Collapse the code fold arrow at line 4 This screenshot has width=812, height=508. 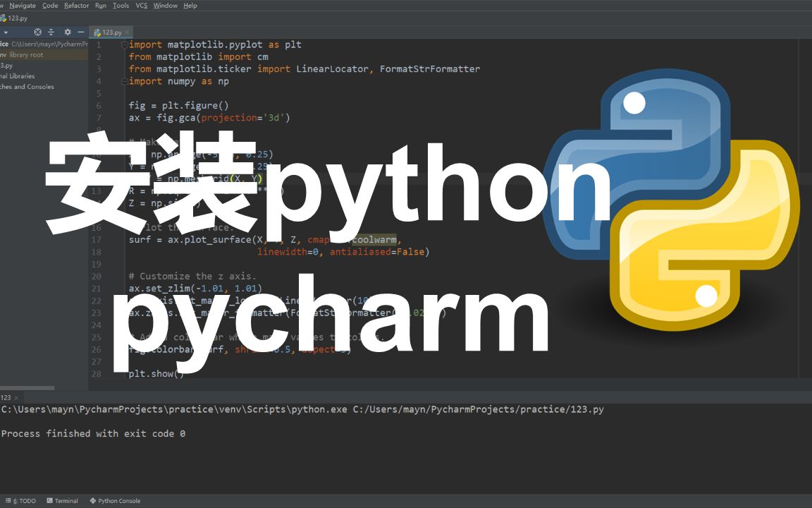tap(124, 80)
